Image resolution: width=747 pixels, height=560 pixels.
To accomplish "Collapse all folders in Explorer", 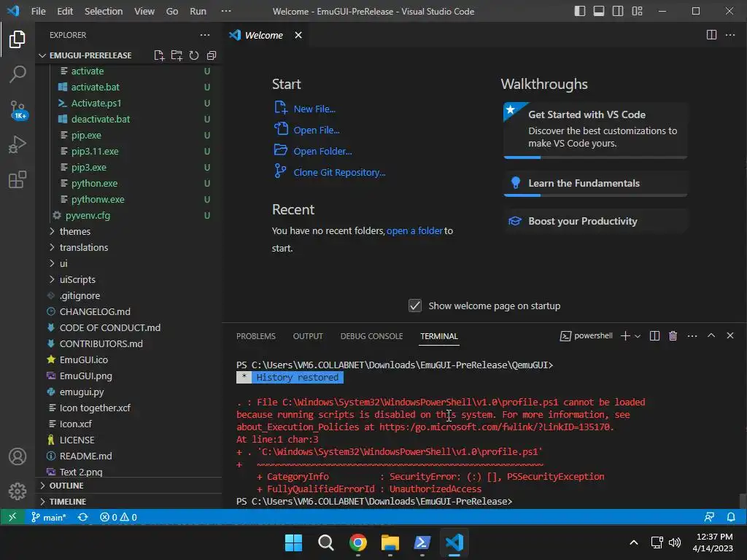I will pos(212,55).
